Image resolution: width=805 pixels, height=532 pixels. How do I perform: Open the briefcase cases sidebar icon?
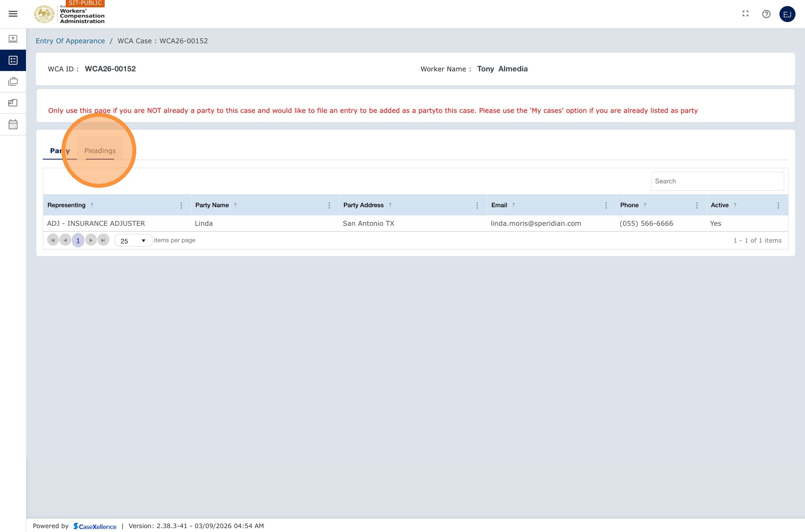(x=13, y=81)
